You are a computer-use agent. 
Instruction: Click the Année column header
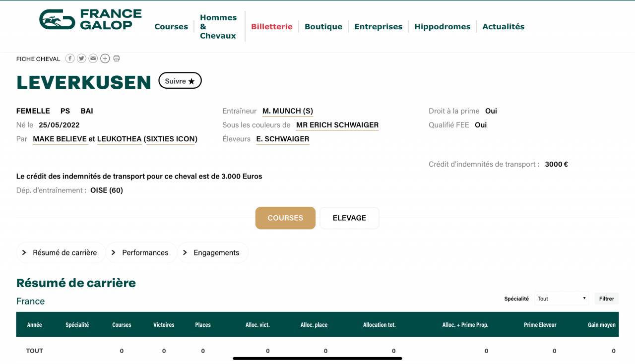point(35,325)
